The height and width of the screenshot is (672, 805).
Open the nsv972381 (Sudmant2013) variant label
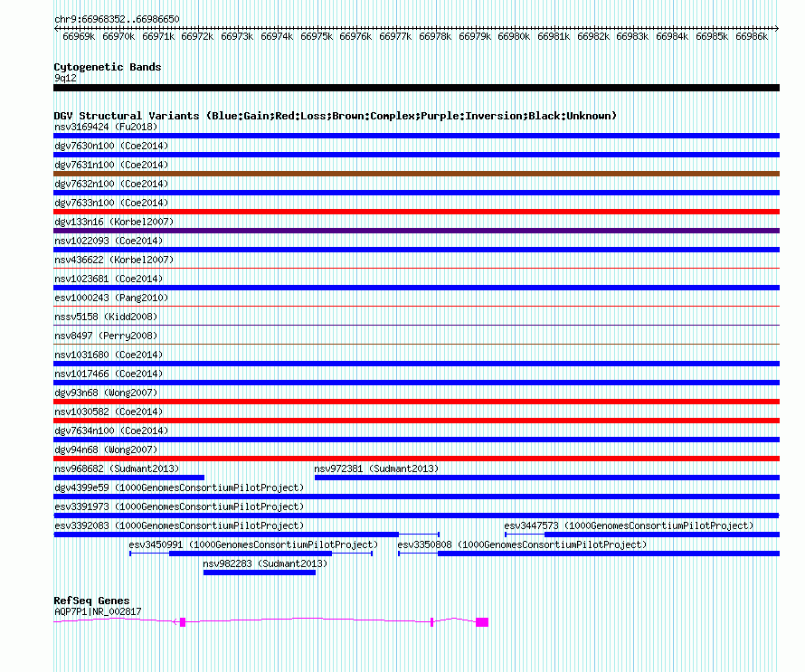point(376,469)
